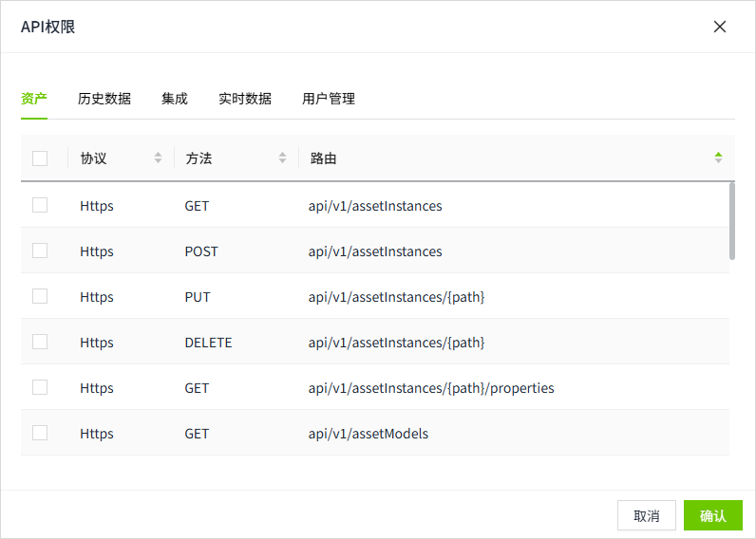Switch to the 历史数据 tab

pyautogui.click(x=104, y=99)
